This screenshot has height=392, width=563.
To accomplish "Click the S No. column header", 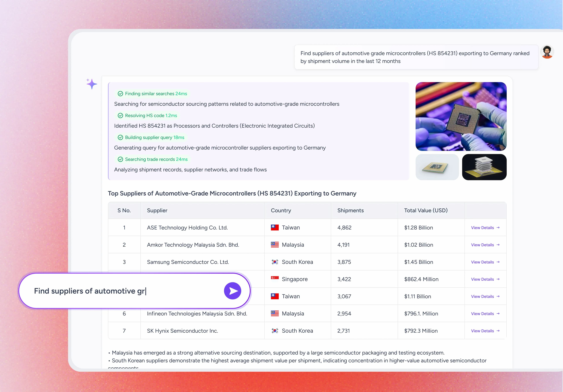I will tap(124, 210).
